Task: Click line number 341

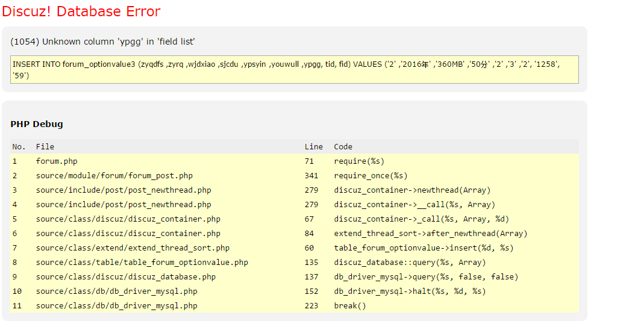Action: coord(311,175)
